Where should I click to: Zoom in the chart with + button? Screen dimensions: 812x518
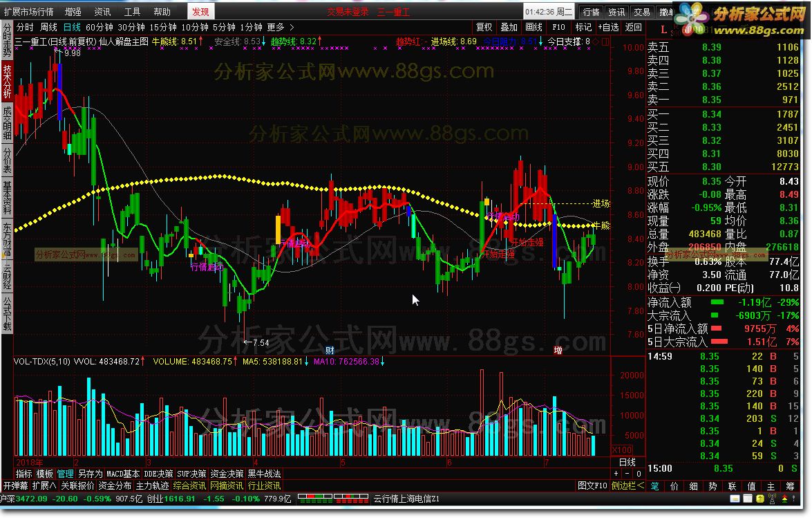(x=616, y=474)
